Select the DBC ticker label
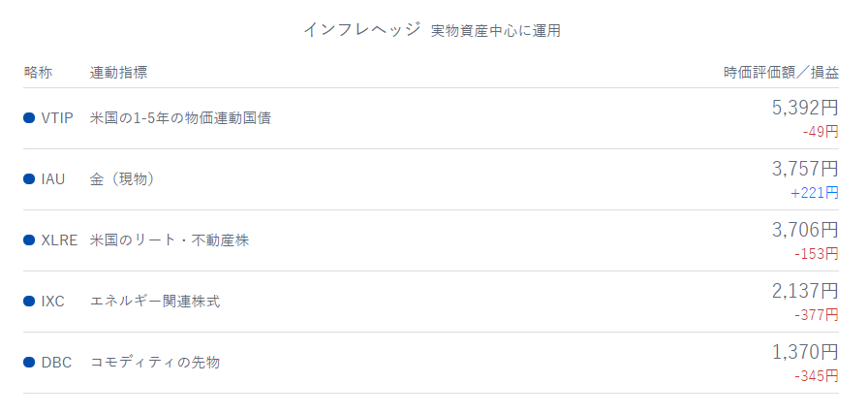 [56, 363]
